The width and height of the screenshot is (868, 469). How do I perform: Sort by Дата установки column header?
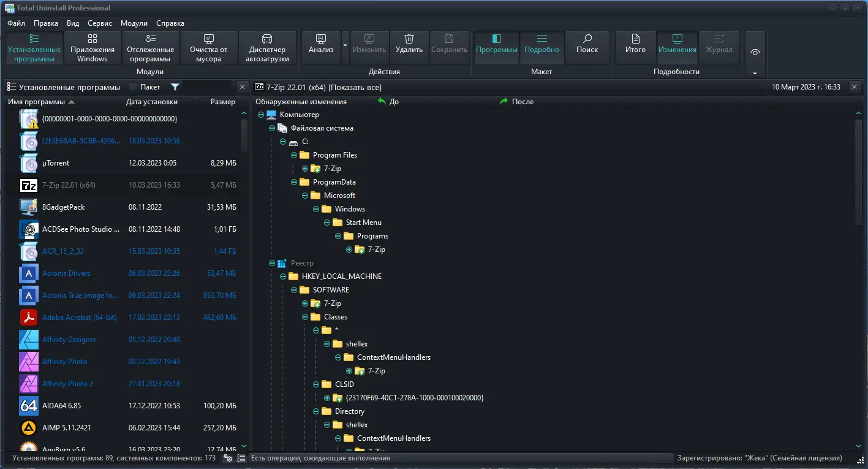point(152,102)
